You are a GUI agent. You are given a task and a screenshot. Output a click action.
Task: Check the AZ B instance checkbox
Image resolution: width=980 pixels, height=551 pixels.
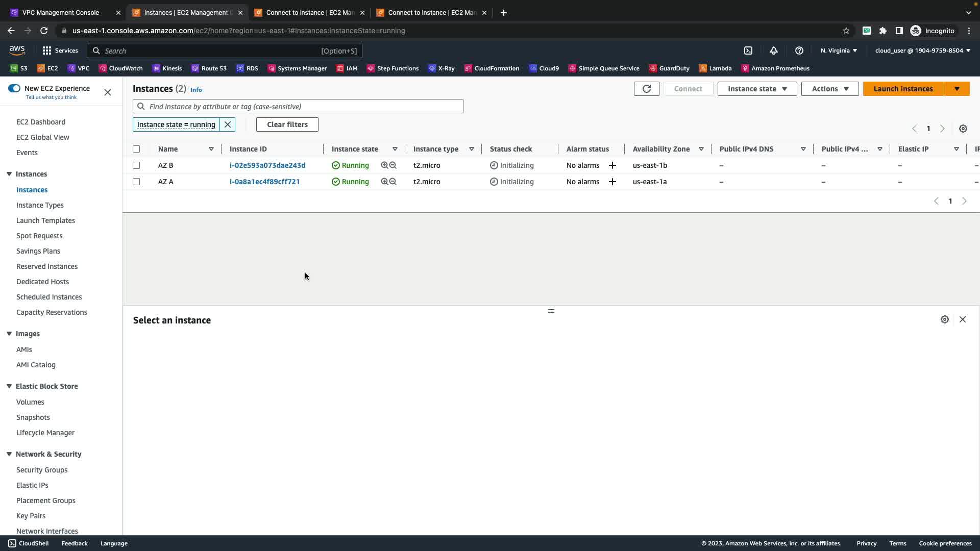click(136, 165)
